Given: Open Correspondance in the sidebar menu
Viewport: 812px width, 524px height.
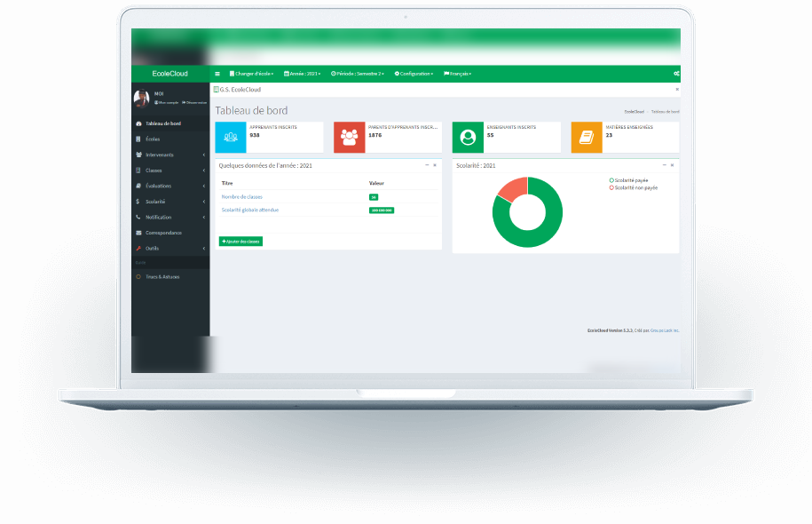Looking at the screenshot, I should [163, 233].
